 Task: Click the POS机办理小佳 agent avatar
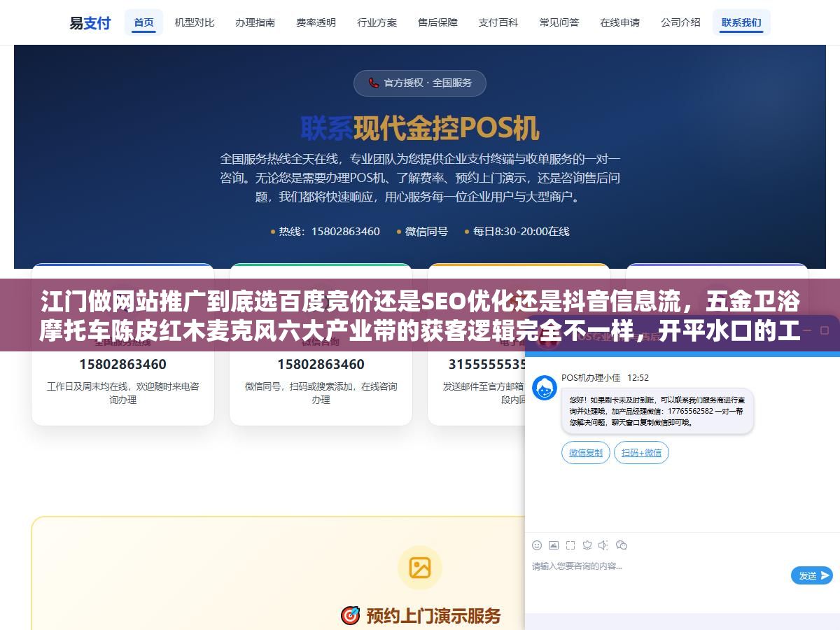[x=545, y=388]
